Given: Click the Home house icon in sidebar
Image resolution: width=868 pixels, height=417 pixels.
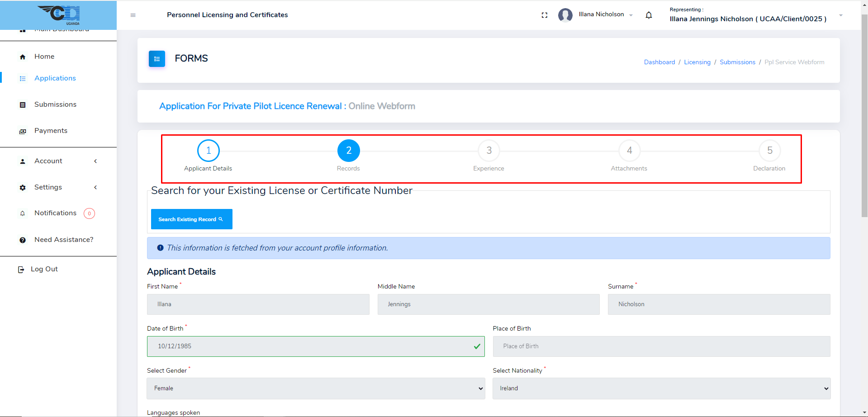Looking at the screenshot, I should point(23,57).
